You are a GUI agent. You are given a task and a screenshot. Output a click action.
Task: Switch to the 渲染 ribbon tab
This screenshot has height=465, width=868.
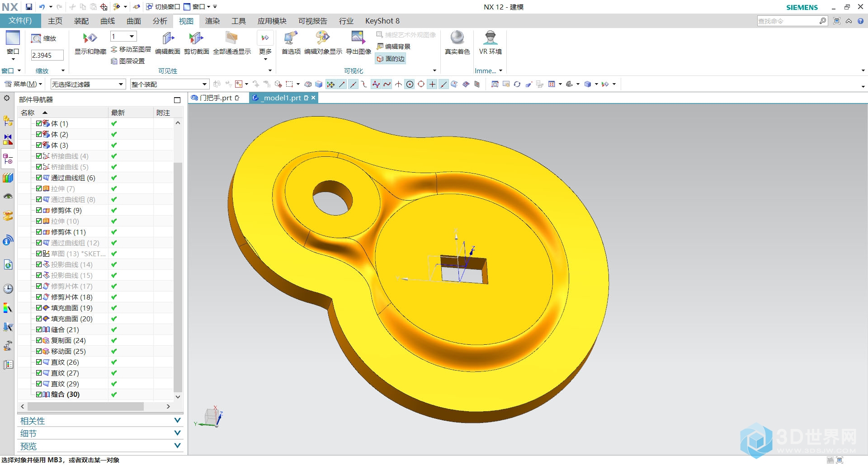click(212, 21)
